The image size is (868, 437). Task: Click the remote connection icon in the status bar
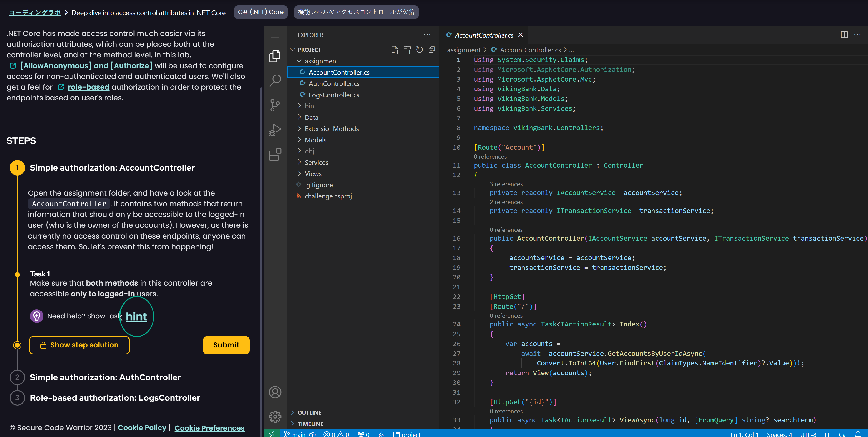tap(272, 434)
